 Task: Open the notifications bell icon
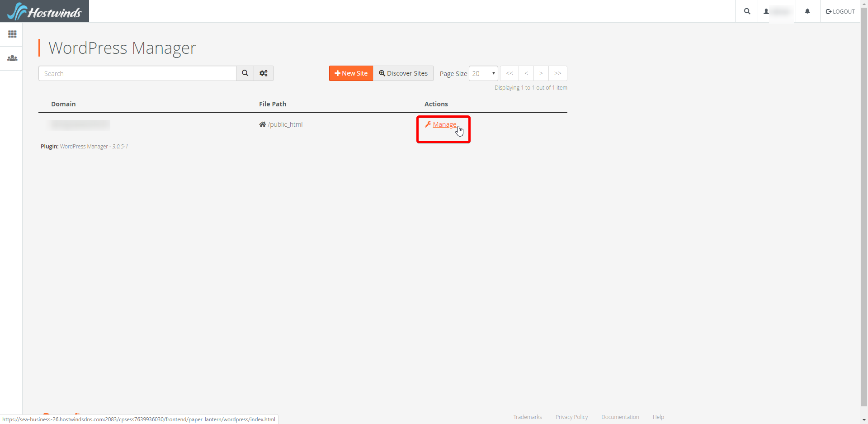coord(807,11)
